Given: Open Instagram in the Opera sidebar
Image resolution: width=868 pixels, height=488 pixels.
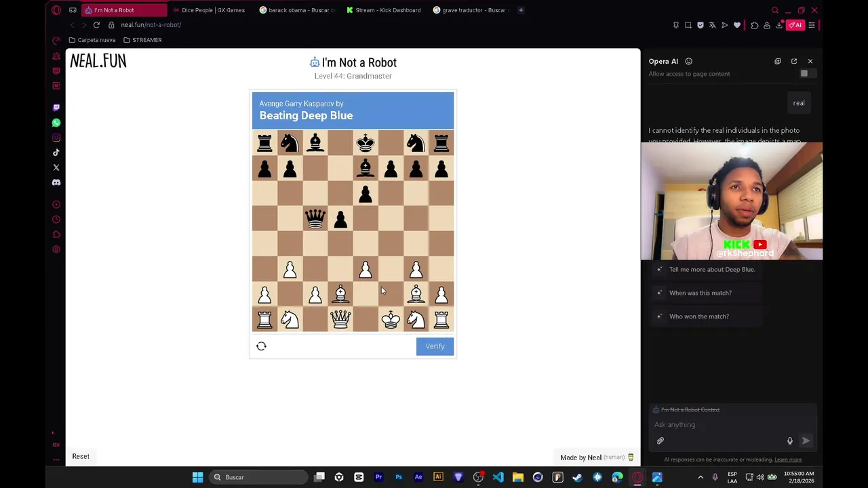Looking at the screenshot, I should pos(56,138).
